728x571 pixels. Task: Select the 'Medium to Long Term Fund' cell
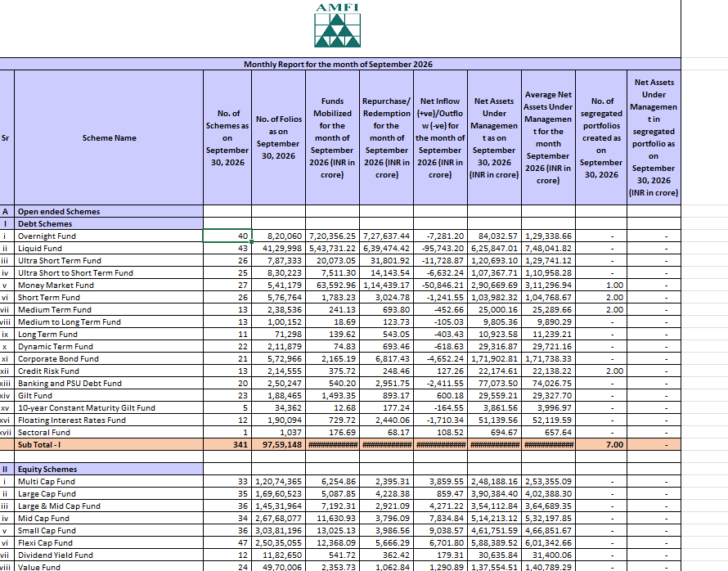coord(109,322)
